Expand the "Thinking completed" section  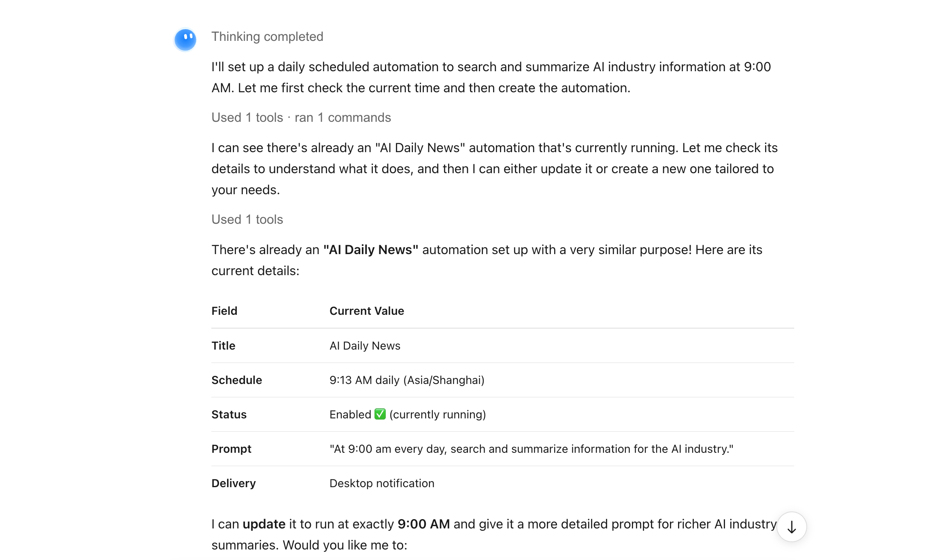267,36
